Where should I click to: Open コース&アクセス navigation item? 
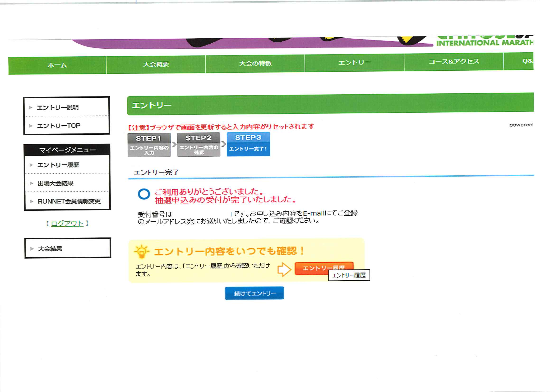click(454, 62)
